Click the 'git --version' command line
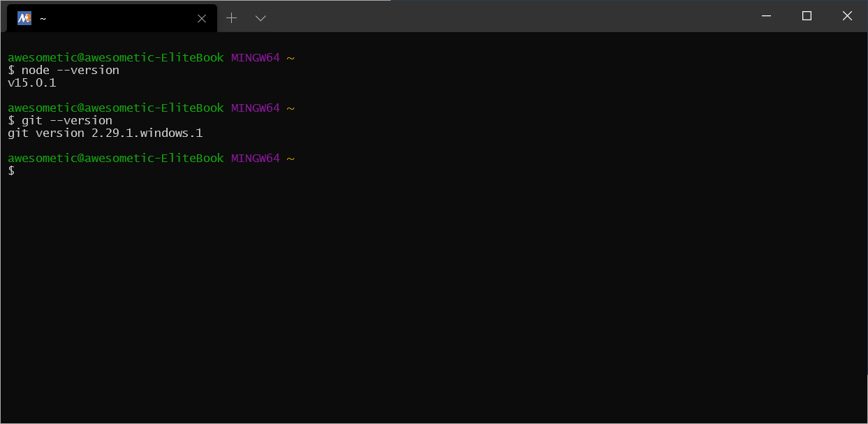 60,120
